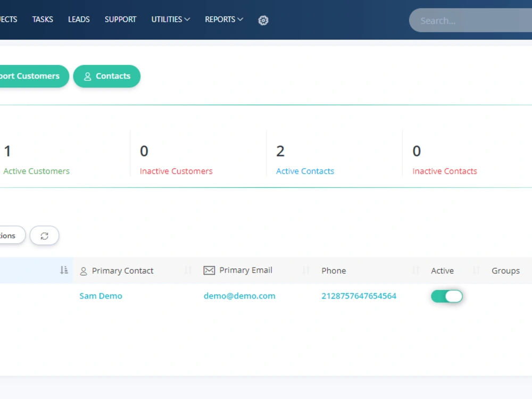Image resolution: width=532 pixels, height=399 pixels.
Task: Open the settings gear icon in navbar
Action: [263, 20]
